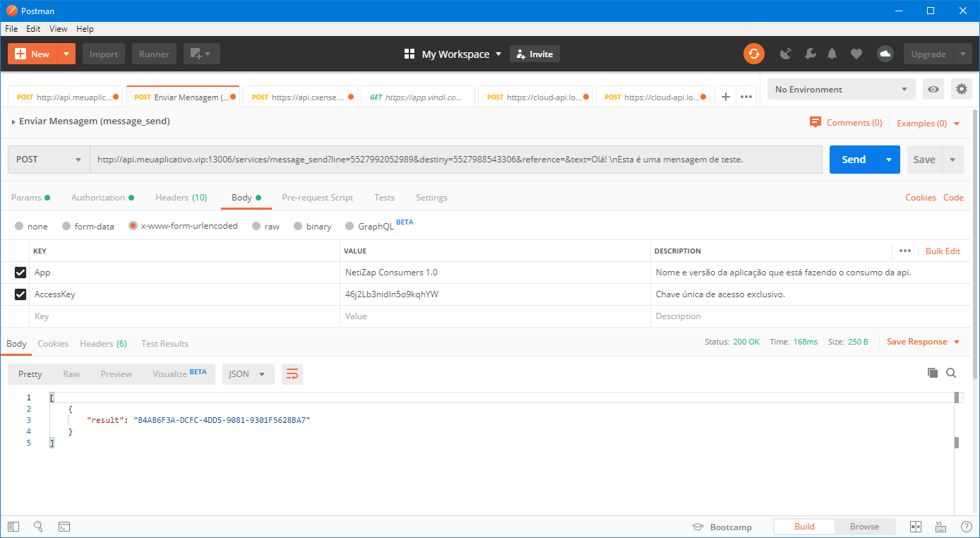Open the File menu
This screenshot has width=980, height=538.
11,29
